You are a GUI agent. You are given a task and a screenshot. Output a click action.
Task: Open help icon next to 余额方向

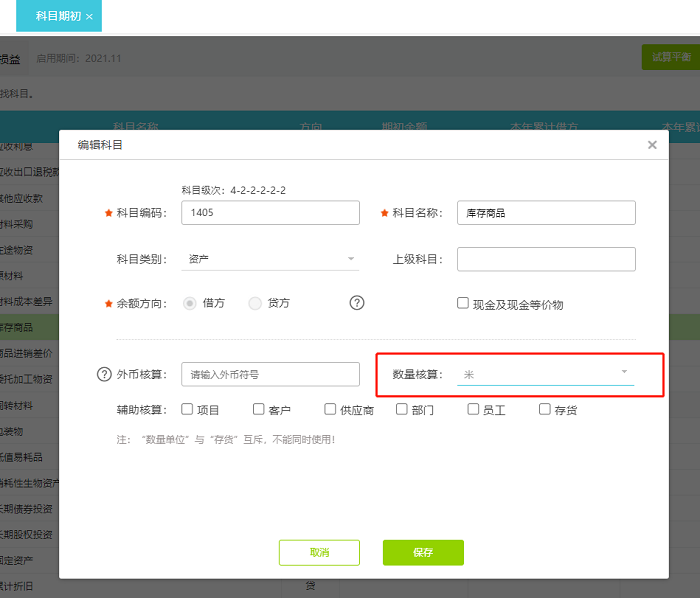(x=357, y=303)
